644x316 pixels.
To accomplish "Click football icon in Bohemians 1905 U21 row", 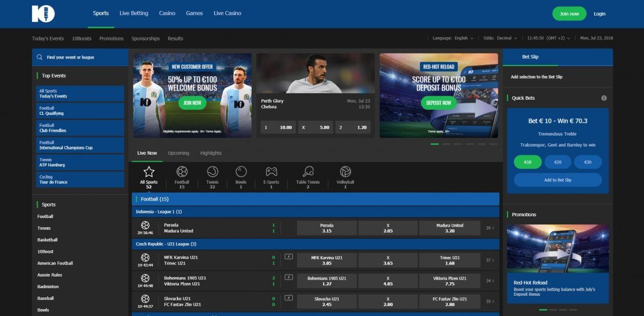I will (145, 278).
